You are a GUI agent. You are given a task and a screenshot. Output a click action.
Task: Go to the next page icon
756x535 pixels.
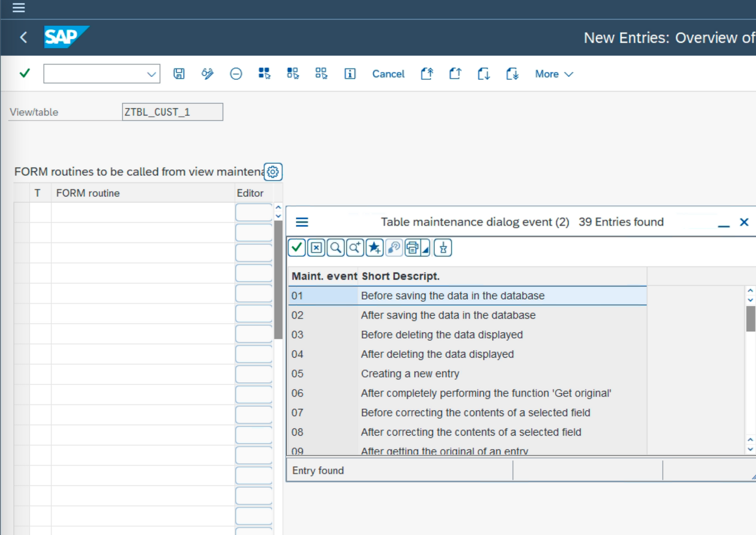coord(483,74)
